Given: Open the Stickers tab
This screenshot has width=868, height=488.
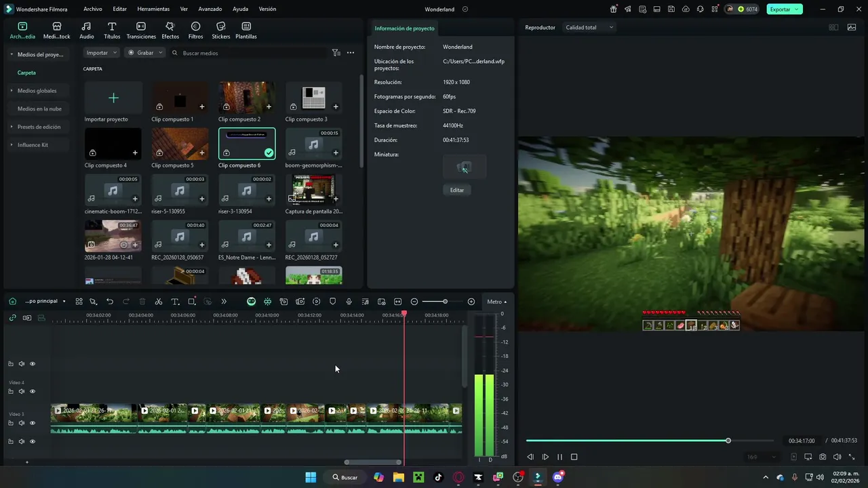Looking at the screenshot, I should click(x=220, y=30).
